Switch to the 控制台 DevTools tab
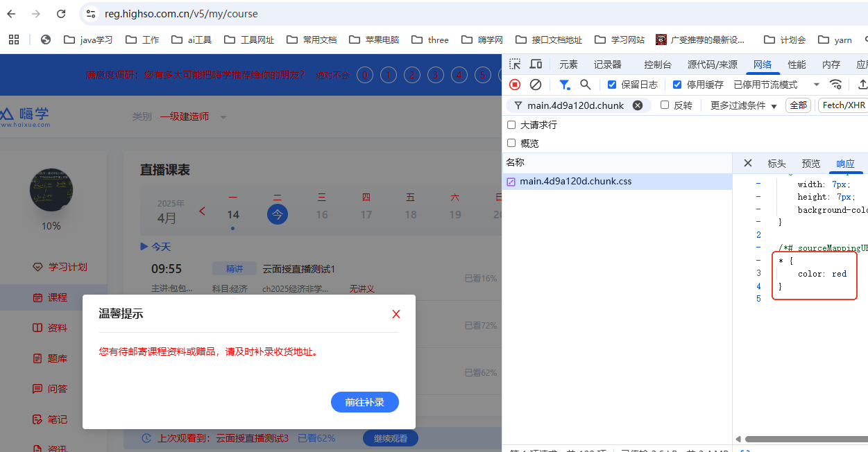The height and width of the screenshot is (452, 868). [657, 64]
